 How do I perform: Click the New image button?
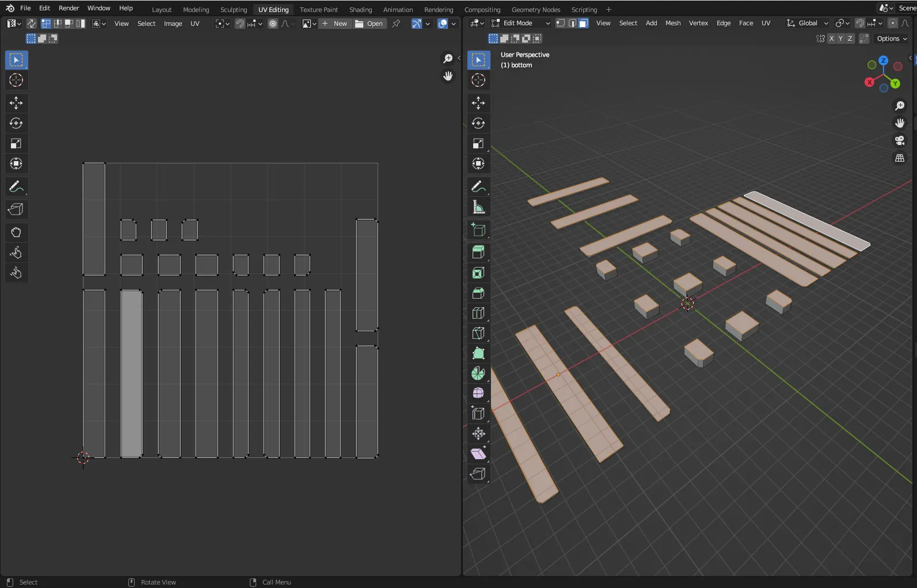pyautogui.click(x=335, y=24)
